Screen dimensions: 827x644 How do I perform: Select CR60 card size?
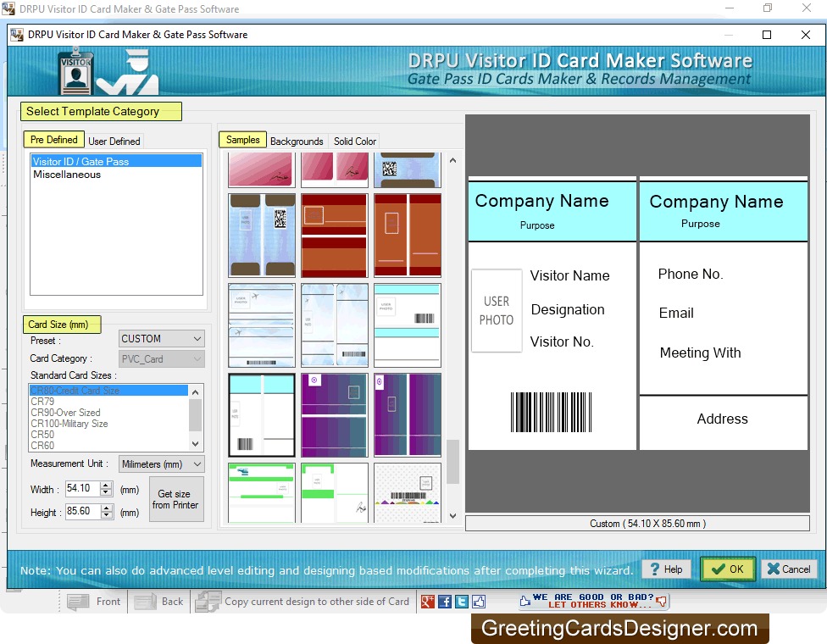coord(108,446)
